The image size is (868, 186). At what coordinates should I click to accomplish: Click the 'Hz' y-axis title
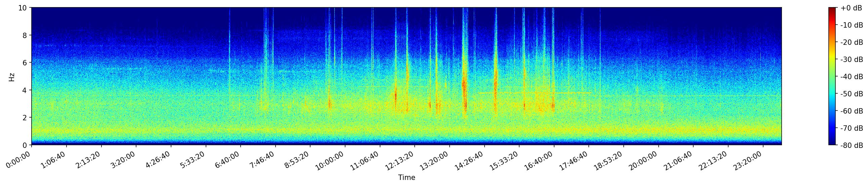click(12, 76)
